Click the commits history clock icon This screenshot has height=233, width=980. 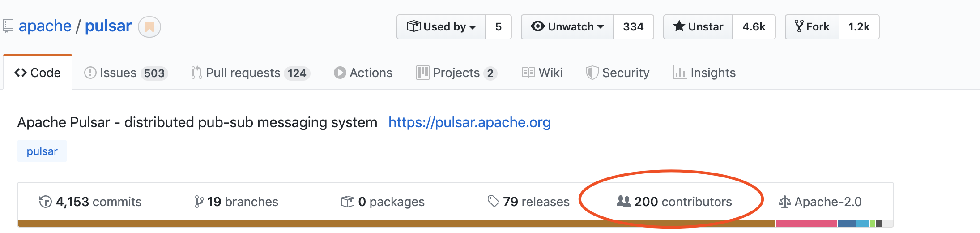click(45, 202)
